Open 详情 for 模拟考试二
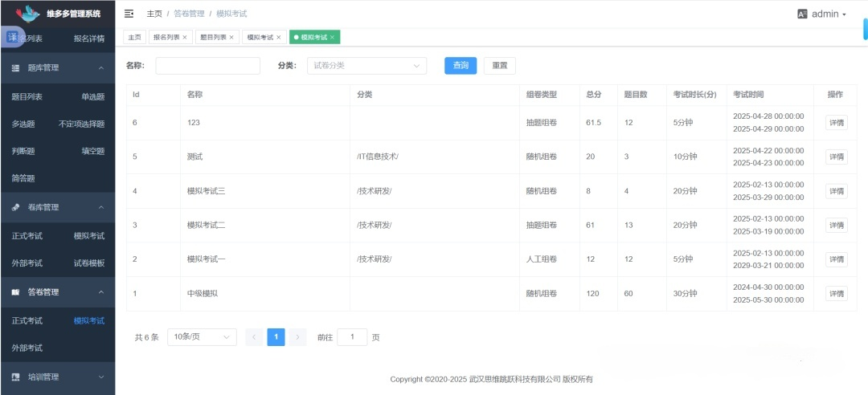This screenshot has width=868, height=395. coord(837,225)
